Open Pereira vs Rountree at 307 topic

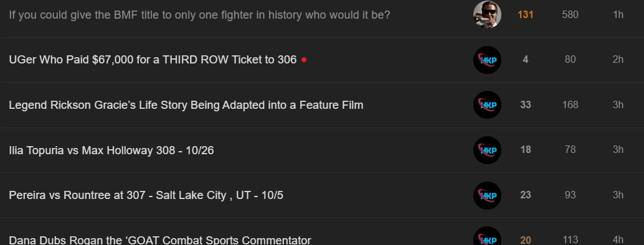click(x=146, y=195)
